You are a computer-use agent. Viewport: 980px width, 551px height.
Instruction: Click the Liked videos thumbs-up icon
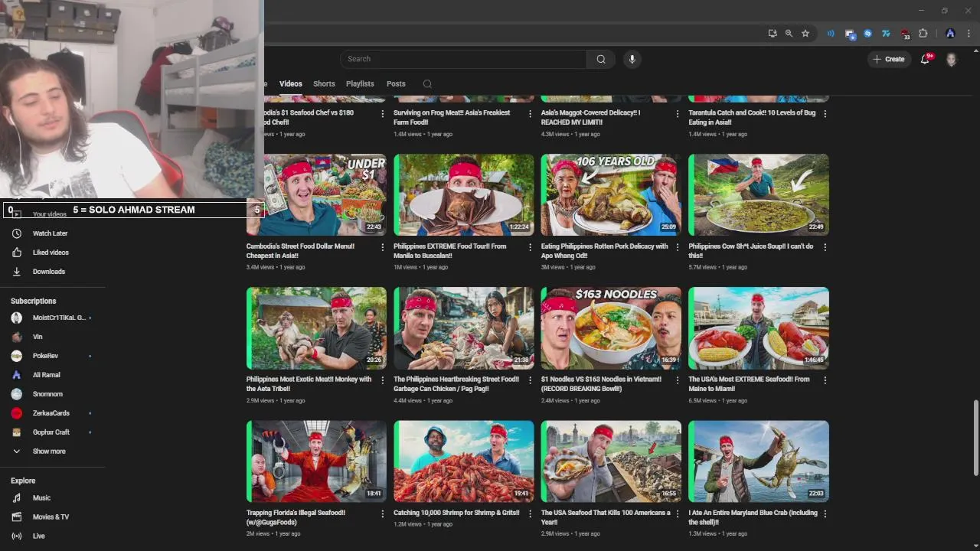17,253
